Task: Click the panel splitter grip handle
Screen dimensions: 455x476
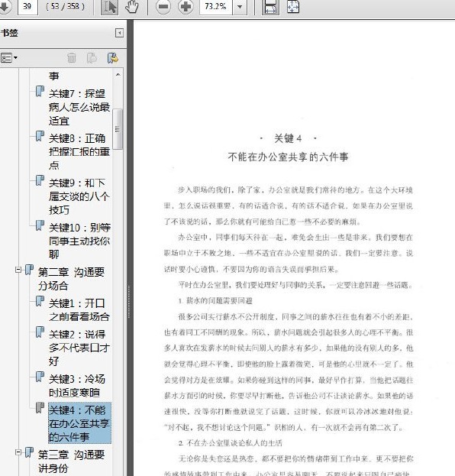Action: point(129,302)
